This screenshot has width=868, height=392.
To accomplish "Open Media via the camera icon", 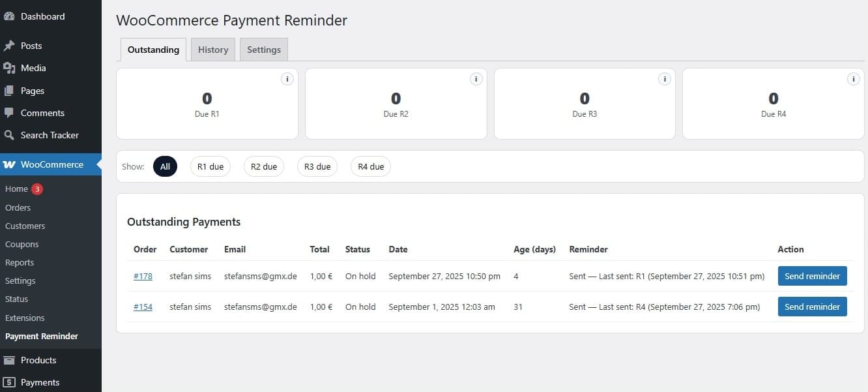I will click(x=10, y=68).
